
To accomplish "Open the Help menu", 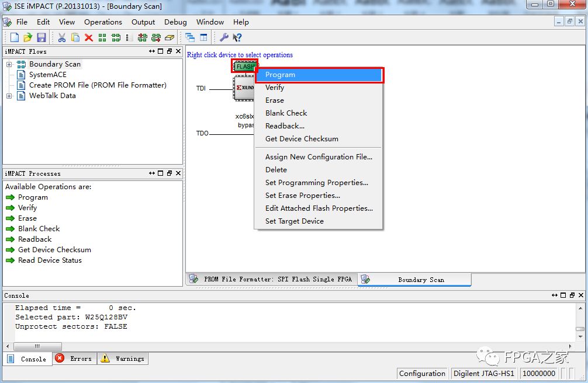I will pyautogui.click(x=241, y=22).
